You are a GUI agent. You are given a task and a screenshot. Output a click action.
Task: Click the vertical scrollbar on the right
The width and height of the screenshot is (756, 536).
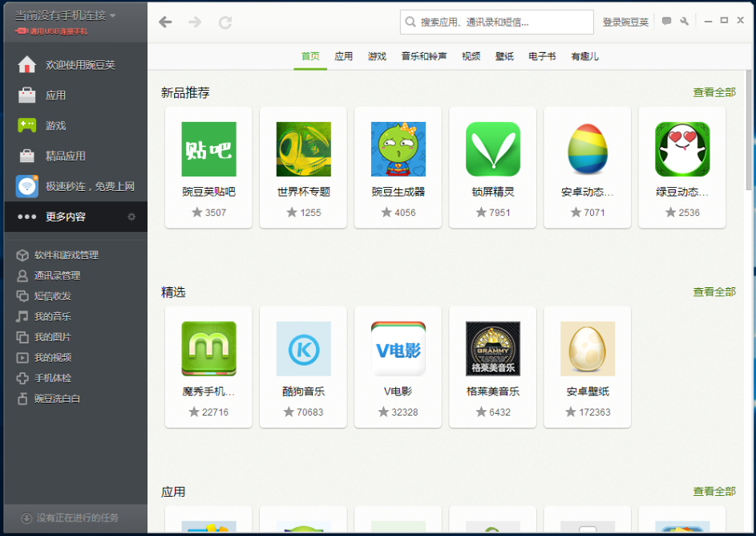coord(749,130)
